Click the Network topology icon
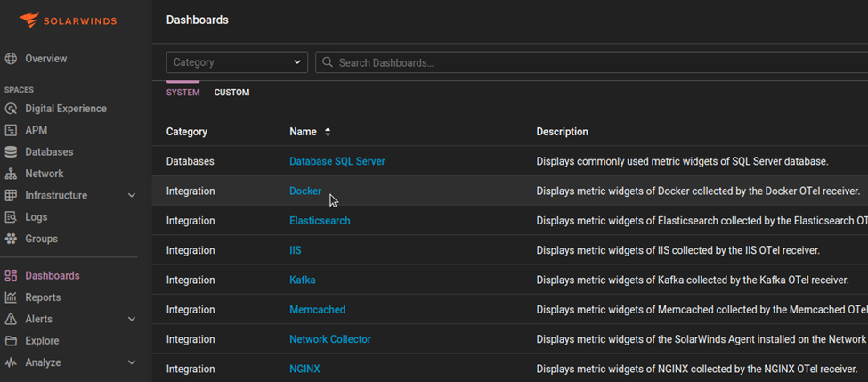Image resolution: width=868 pixels, height=382 pixels. pos(11,174)
